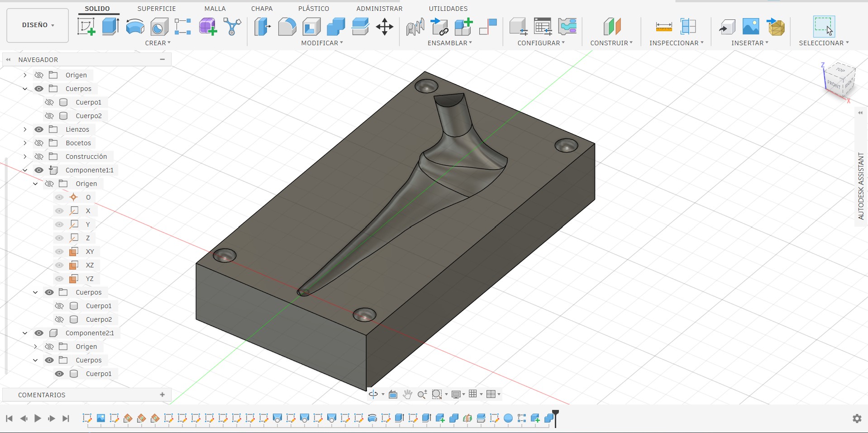
Task: Select the Extrude tool icon
Action: coord(110,27)
